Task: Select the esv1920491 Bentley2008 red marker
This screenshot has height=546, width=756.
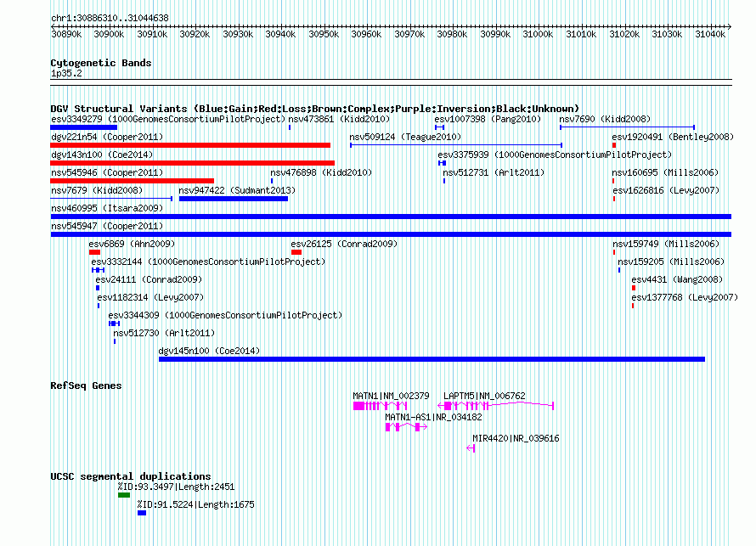Action: (614, 145)
